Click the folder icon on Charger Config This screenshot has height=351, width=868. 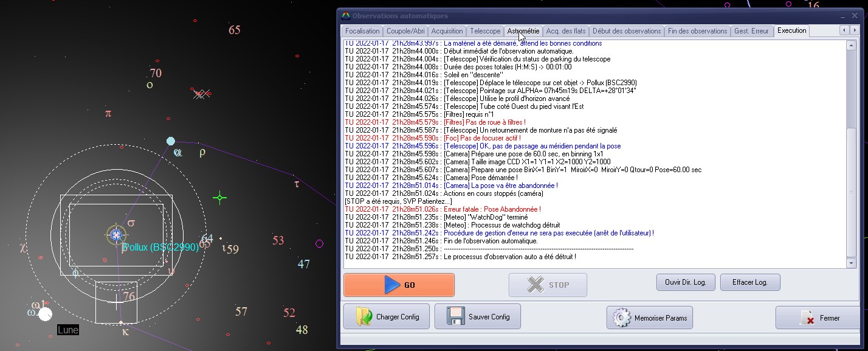(x=364, y=317)
